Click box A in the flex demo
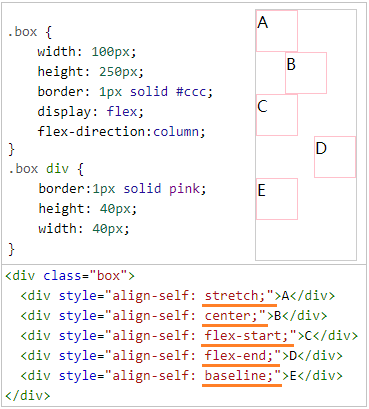 point(277,31)
